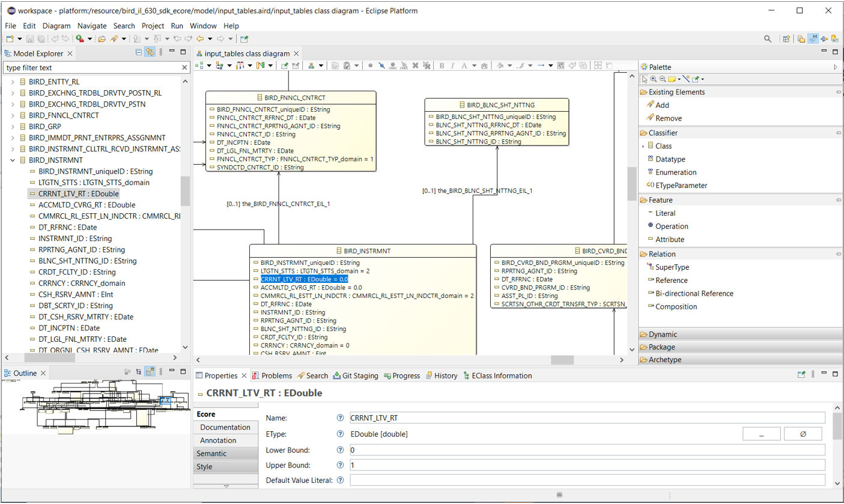Click Collapse All in Model Explorer
Image resolution: width=844 pixels, height=504 pixels.
click(139, 53)
